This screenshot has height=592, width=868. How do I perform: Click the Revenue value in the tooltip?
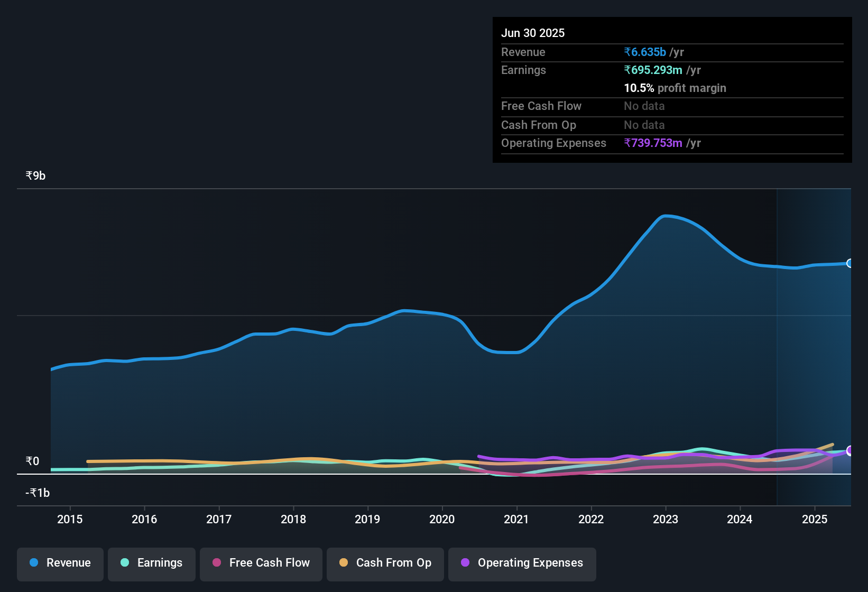[x=644, y=52]
